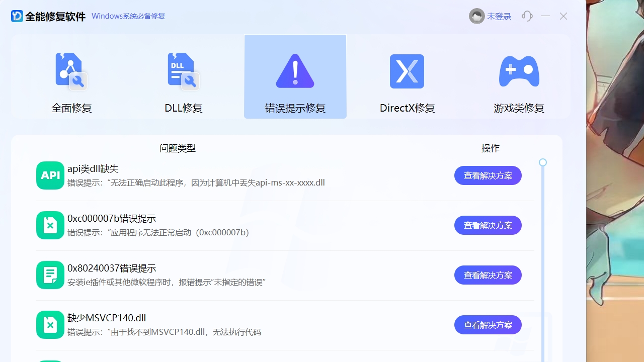Click the 未登录 login link

point(499,16)
